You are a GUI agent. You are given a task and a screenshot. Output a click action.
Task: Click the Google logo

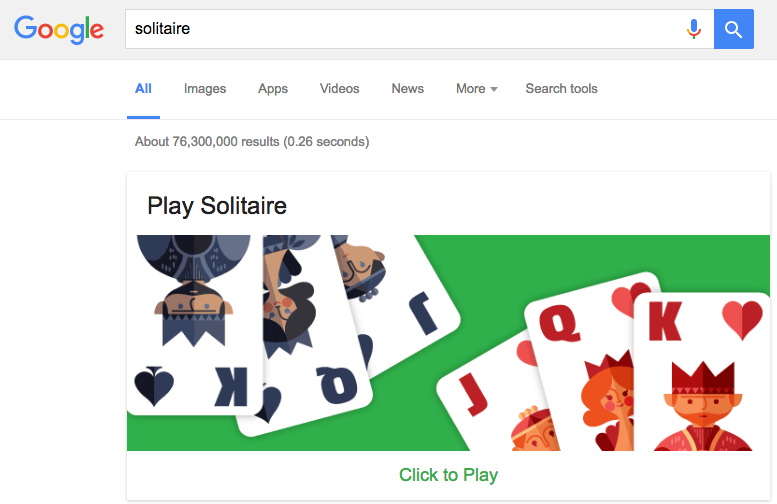point(59,30)
